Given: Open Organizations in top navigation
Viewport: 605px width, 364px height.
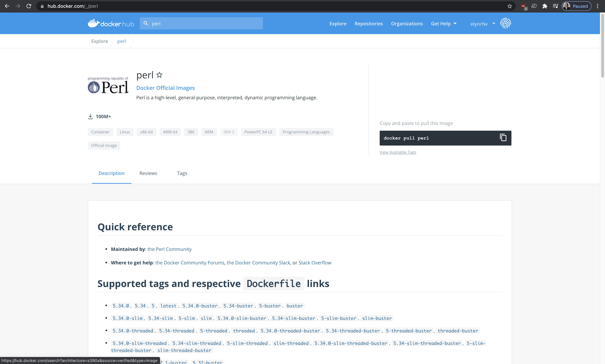Looking at the screenshot, I should click(x=407, y=23).
